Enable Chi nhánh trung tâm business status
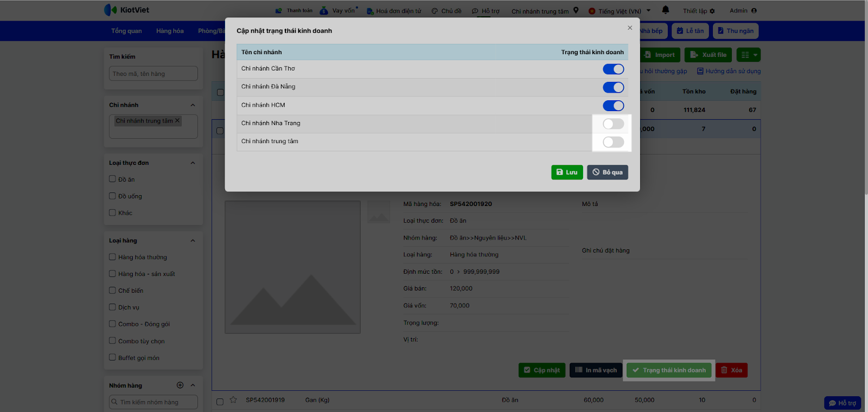Image resolution: width=868 pixels, height=412 pixels. click(614, 142)
